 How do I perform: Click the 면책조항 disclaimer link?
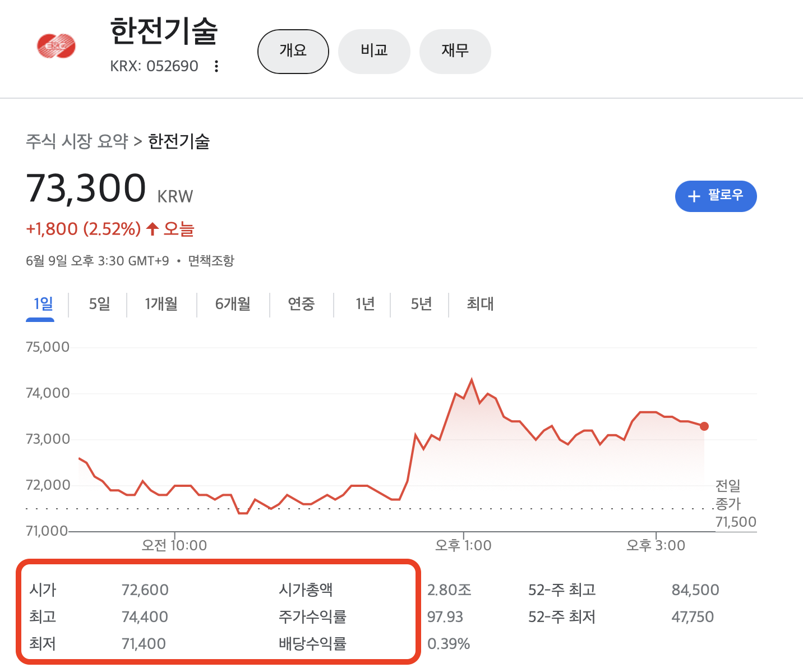tap(211, 260)
